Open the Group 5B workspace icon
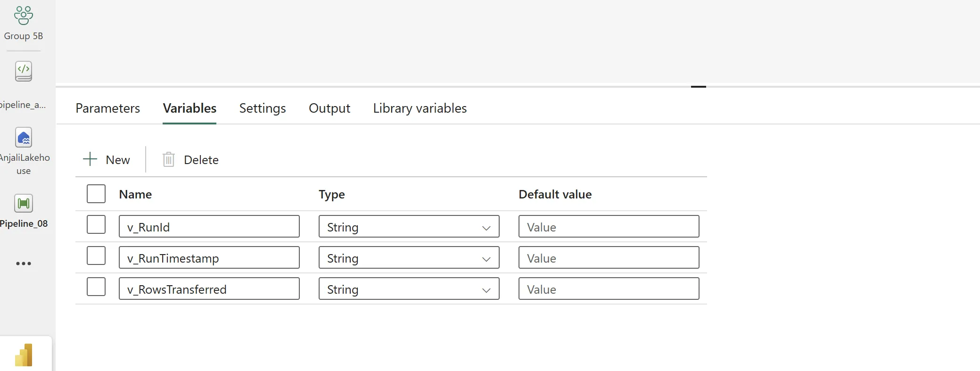980x371 pixels. point(24,16)
